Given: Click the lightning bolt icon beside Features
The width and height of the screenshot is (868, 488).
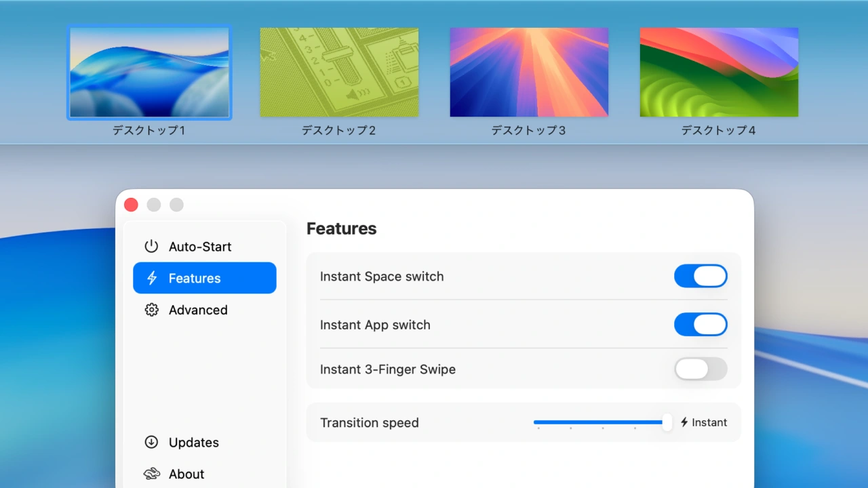Looking at the screenshot, I should (x=152, y=278).
